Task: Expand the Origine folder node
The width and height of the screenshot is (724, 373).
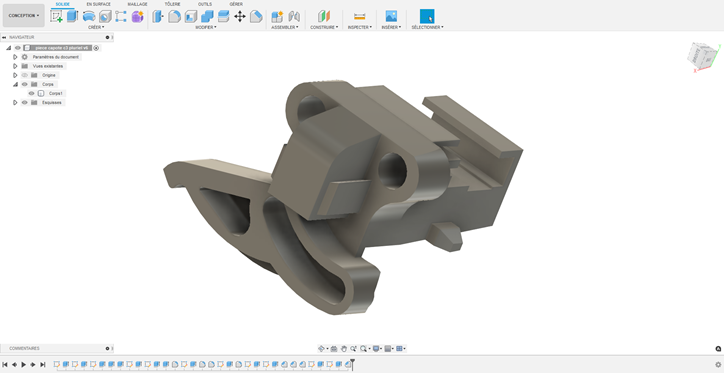Action: (x=15, y=75)
